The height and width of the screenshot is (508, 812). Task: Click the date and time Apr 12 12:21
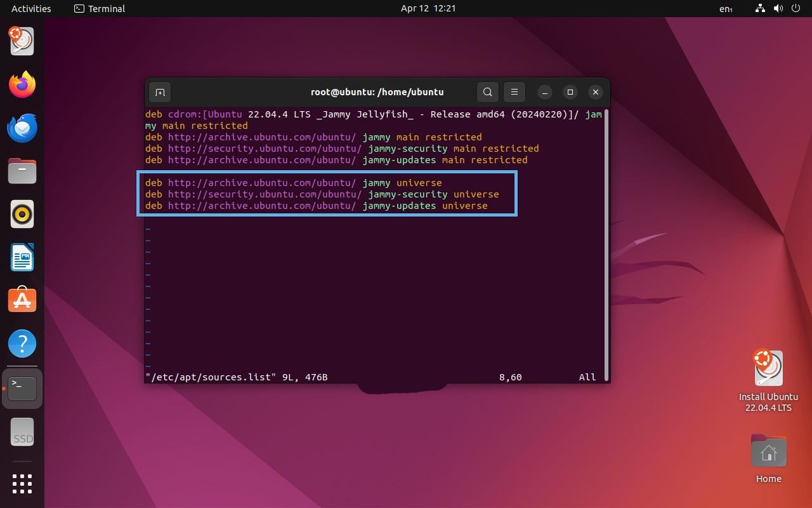click(x=428, y=9)
